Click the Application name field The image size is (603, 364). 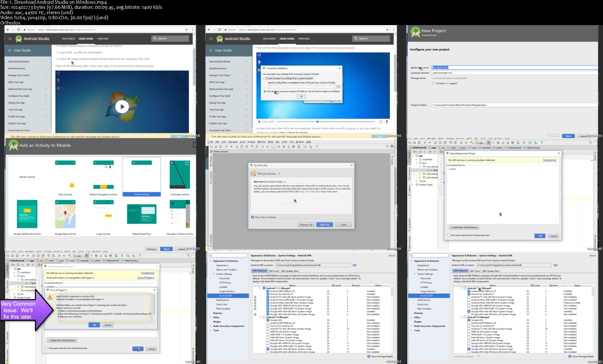tap(515, 67)
